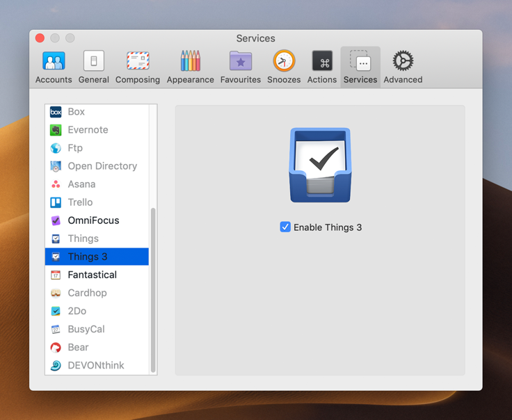512x420 pixels.
Task: Click the Snoozes tab label
Action: (284, 80)
